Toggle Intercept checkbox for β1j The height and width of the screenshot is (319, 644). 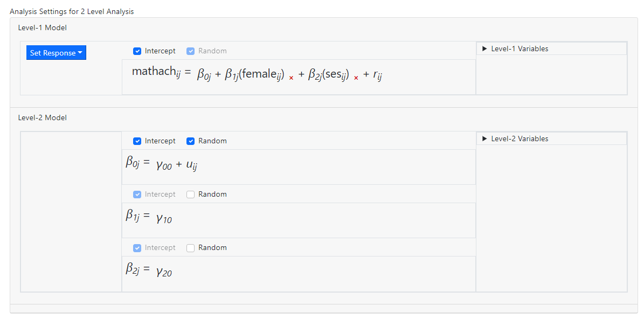[137, 195]
